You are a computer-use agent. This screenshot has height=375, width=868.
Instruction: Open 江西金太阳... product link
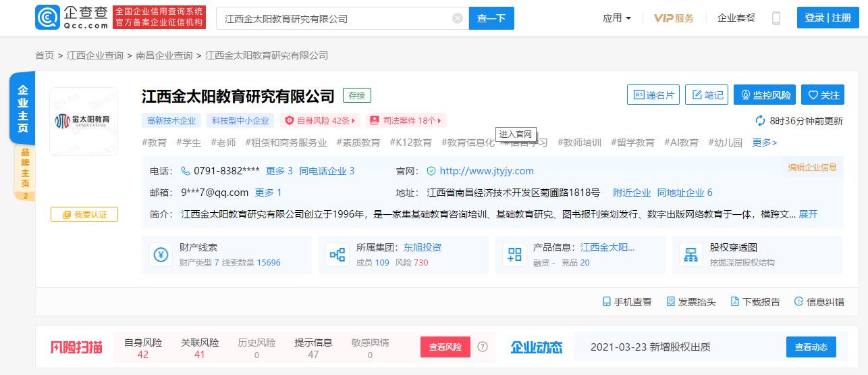click(608, 247)
